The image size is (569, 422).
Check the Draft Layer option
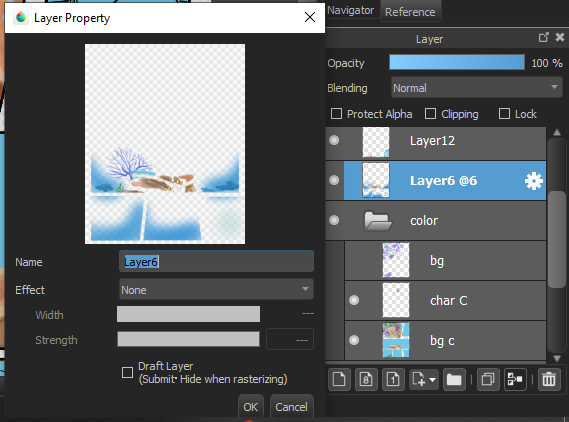click(x=127, y=372)
